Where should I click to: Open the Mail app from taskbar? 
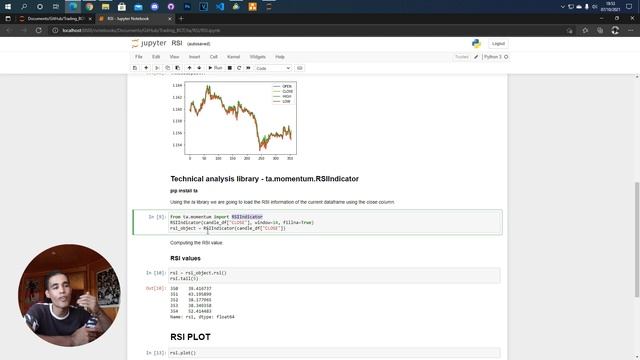coord(138,7)
